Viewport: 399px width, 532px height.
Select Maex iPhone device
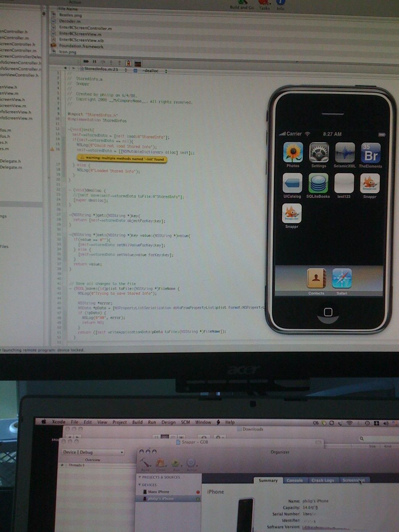coord(168,492)
